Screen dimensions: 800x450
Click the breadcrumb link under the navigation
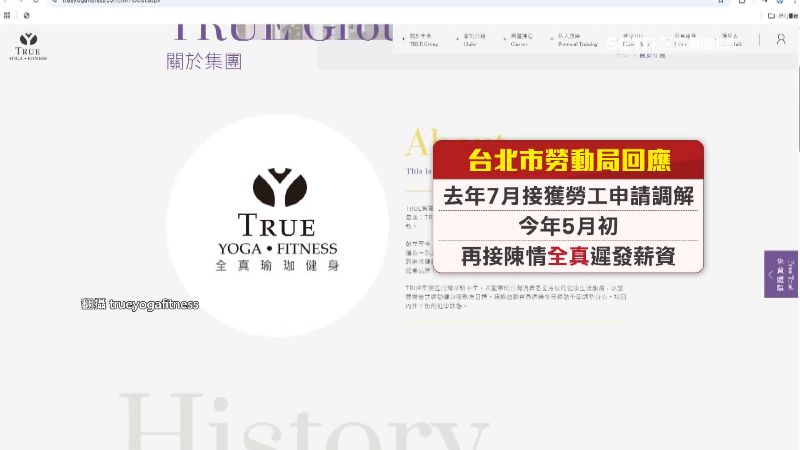653,56
